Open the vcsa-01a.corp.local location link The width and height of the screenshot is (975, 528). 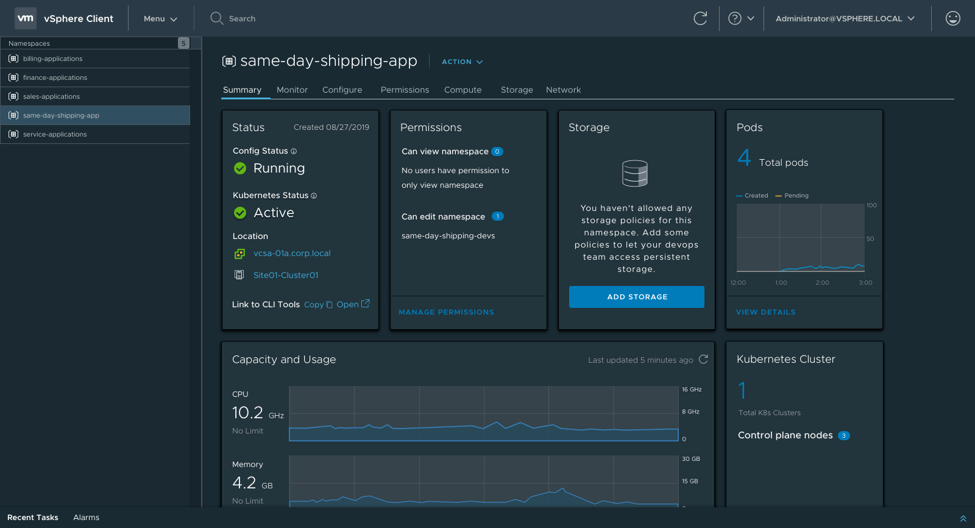(x=291, y=254)
